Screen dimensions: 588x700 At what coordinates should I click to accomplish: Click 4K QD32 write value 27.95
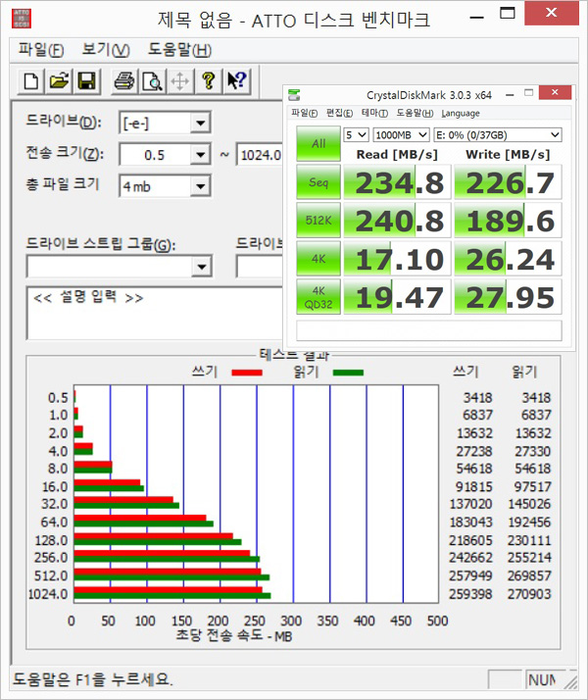[x=508, y=297]
